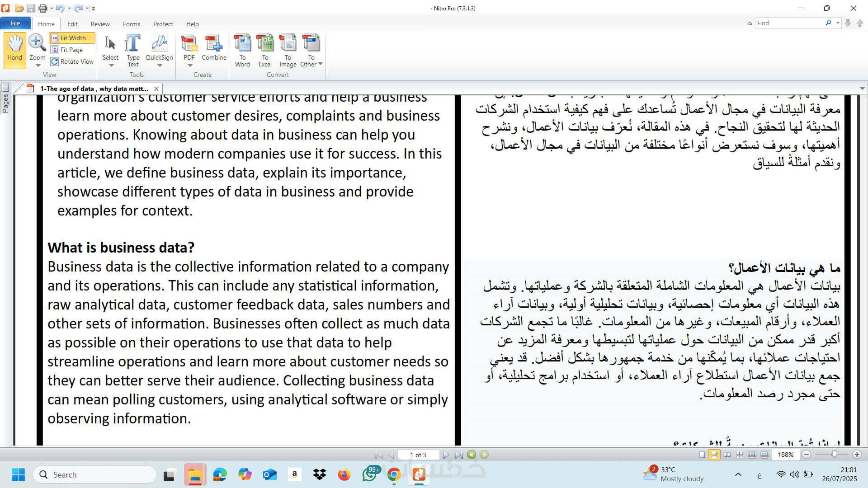Switch to single page layout view
The height and width of the screenshot is (488, 868).
click(702, 455)
